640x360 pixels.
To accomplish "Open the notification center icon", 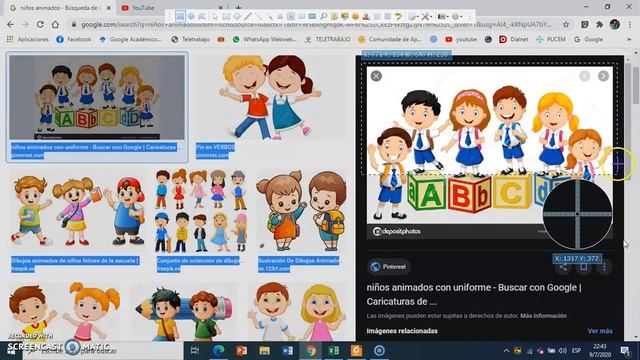I will pyautogui.click(x=625, y=350).
